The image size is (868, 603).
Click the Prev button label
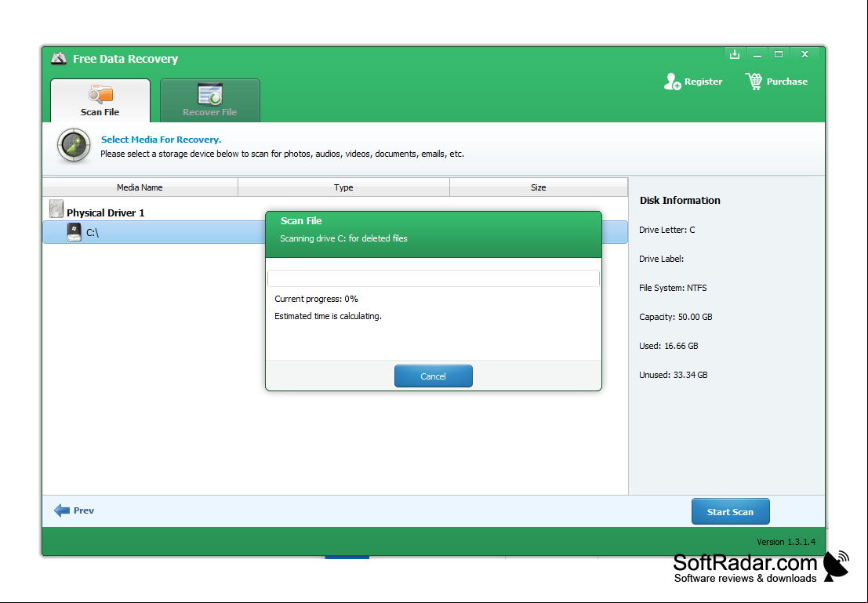84,510
